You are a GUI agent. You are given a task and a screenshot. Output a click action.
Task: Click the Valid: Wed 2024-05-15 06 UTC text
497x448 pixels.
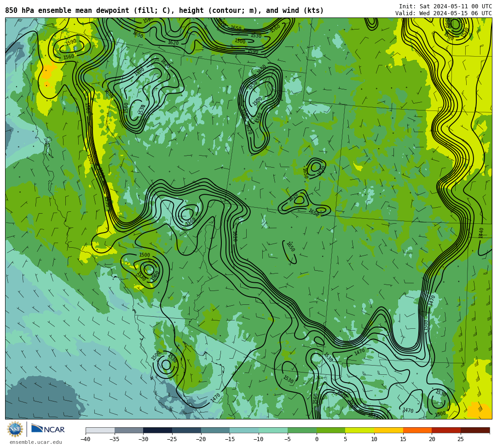444,13
